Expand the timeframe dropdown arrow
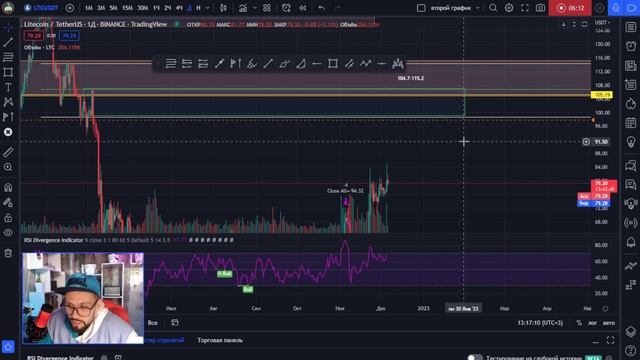640x360 pixels. click(207, 8)
